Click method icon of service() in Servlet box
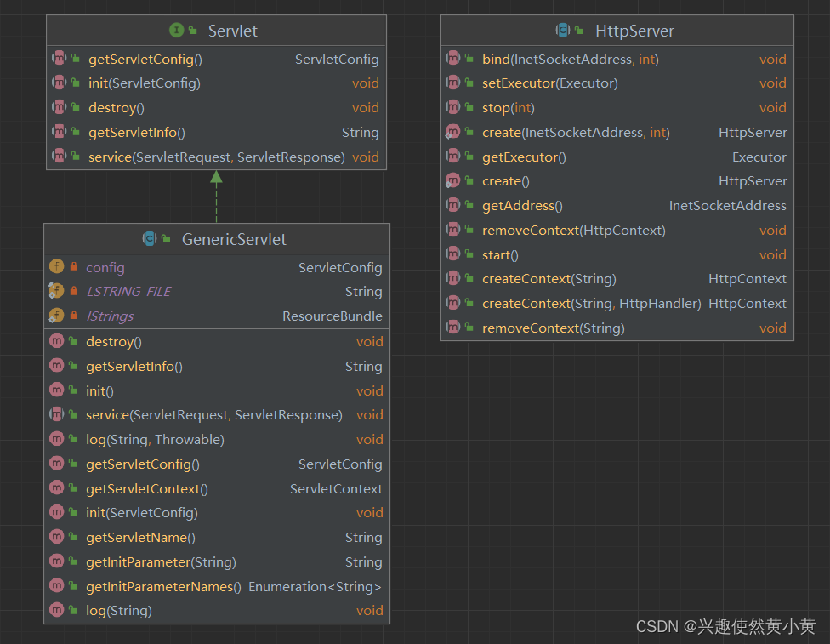Screen dimensions: 830x644 click(59, 156)
